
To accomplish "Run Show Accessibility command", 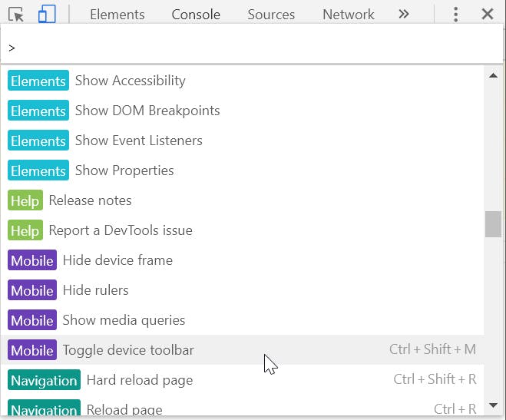I will pos(130,81).
